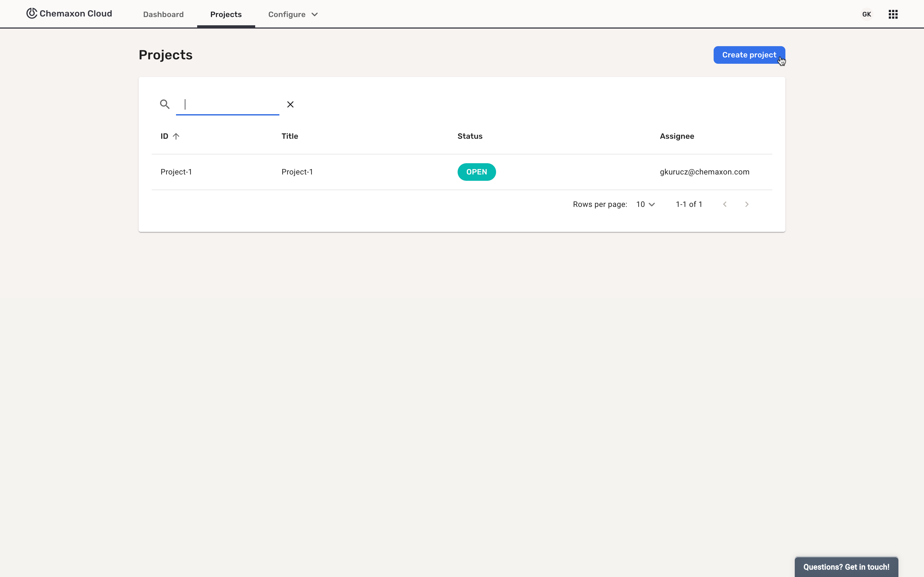Clear the search field with X icon
The image size is (924, 577).
click(x=290, y=104)
